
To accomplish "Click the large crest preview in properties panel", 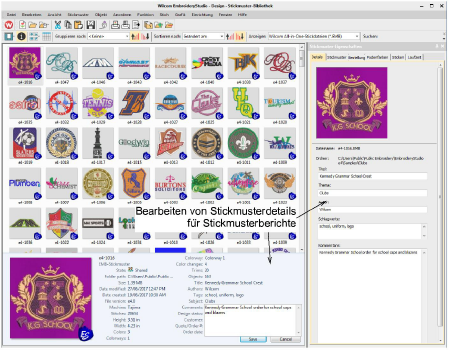I will [x=352, y=103].
